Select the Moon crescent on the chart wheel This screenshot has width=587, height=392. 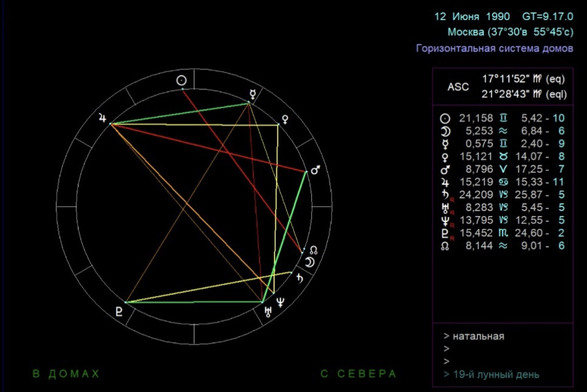310,262
